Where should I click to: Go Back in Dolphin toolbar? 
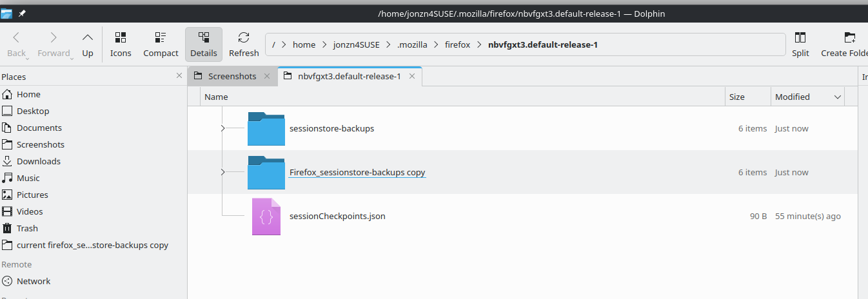17,44
